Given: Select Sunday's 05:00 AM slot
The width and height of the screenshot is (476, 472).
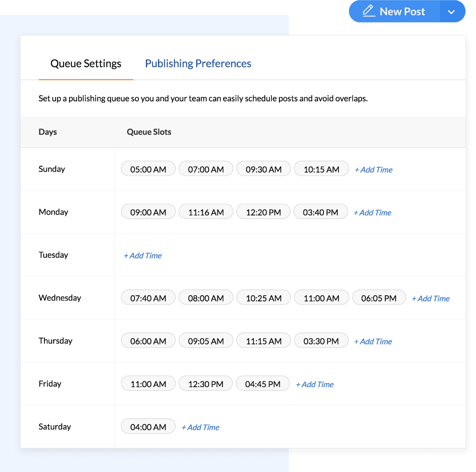Looking at the screenshot, I should pos(148,170).
